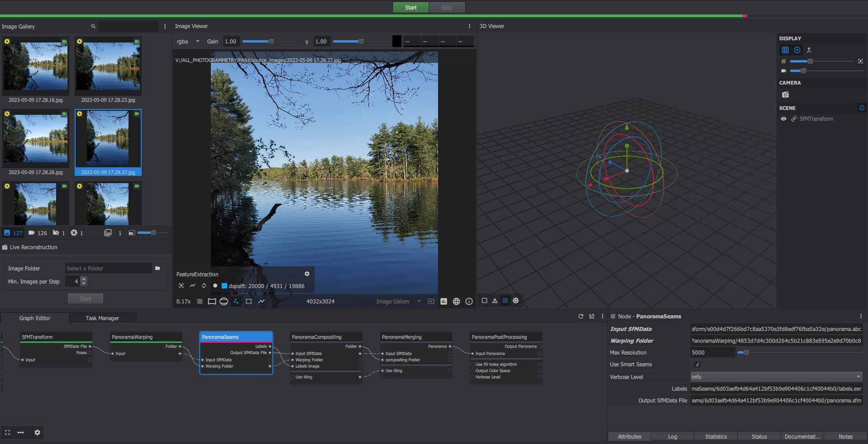This screenshot has width=868, height=444.
Task: Filter gallery by 126 reconstructed cameras
Action: click(x=38, y=233)
